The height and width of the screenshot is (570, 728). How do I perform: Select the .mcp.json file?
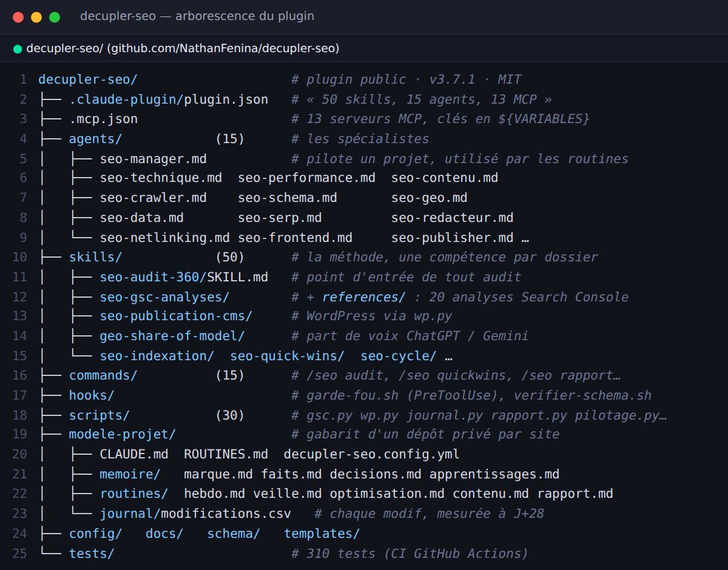coord(103,119)
